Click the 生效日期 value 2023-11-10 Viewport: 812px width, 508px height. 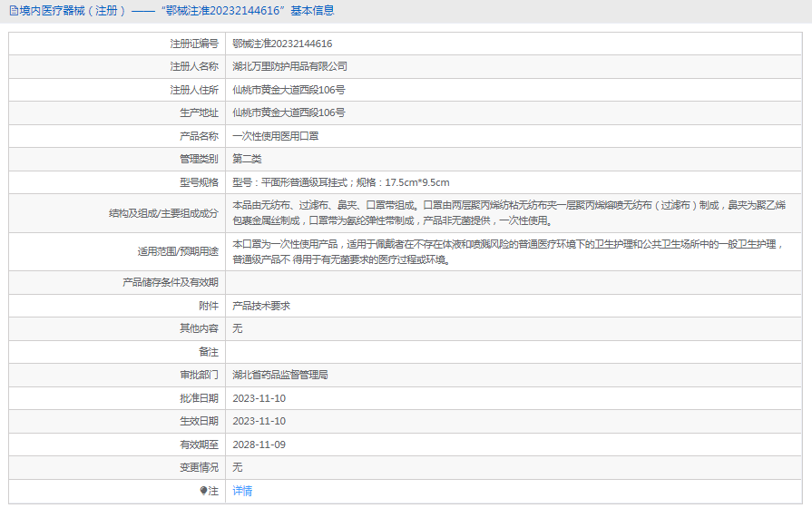[x=259, y=422]
